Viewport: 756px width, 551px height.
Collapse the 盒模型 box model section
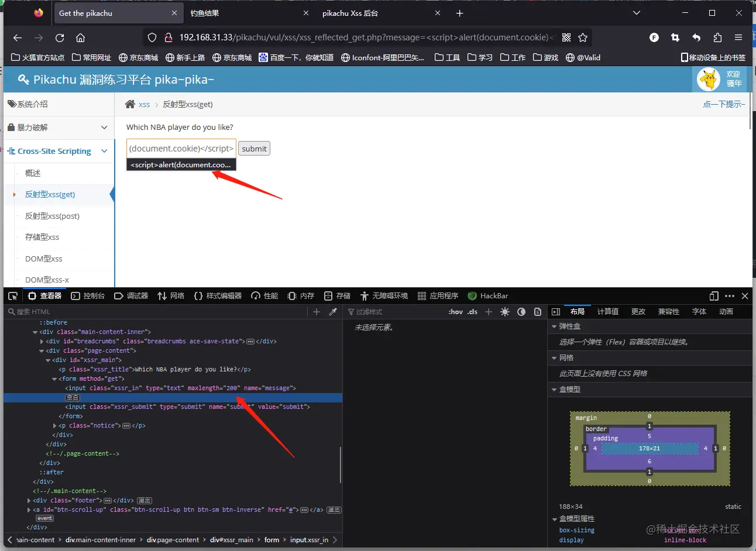pyautogui.click(x=555, y=390)
